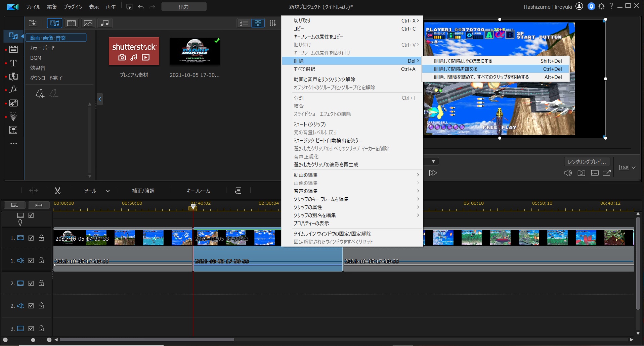Undock the preview window

tap(607, 173)
